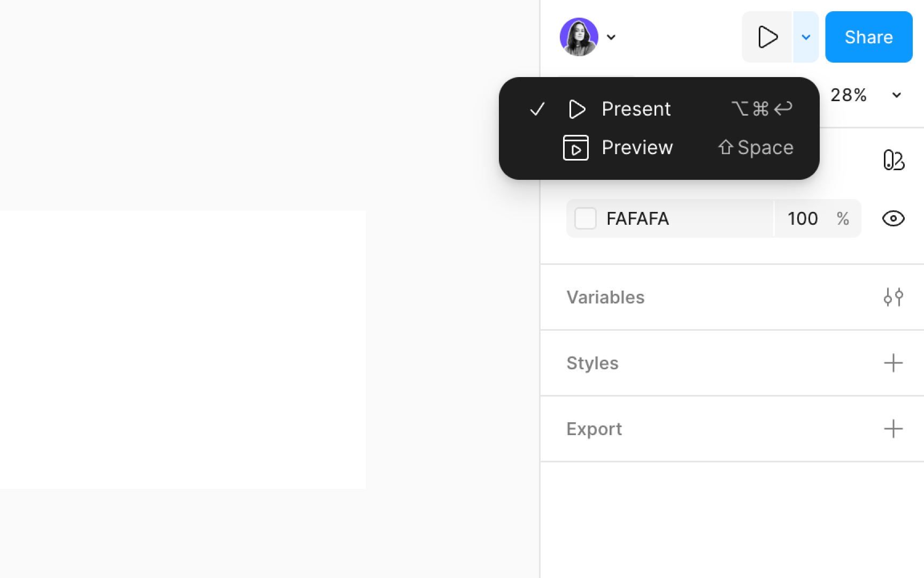Screen dimensions: 924x578
Task: Select Present from the play options menu
Action: pos(636,109)
